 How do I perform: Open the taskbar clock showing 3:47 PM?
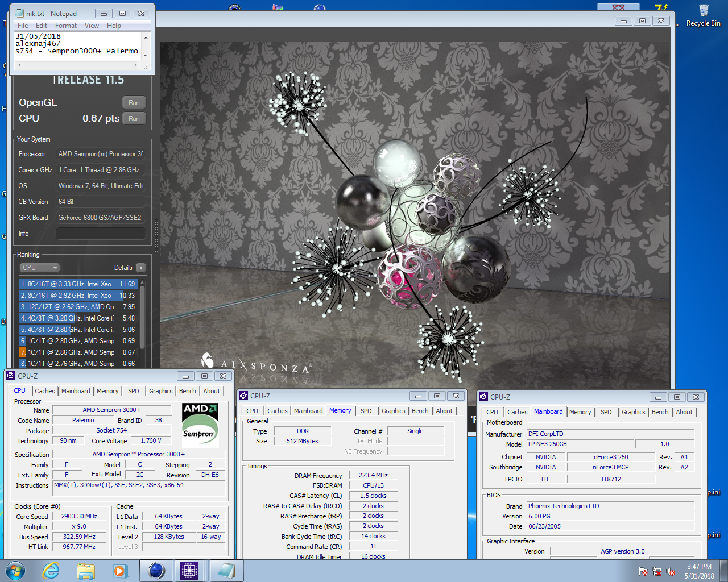[699, 571]
